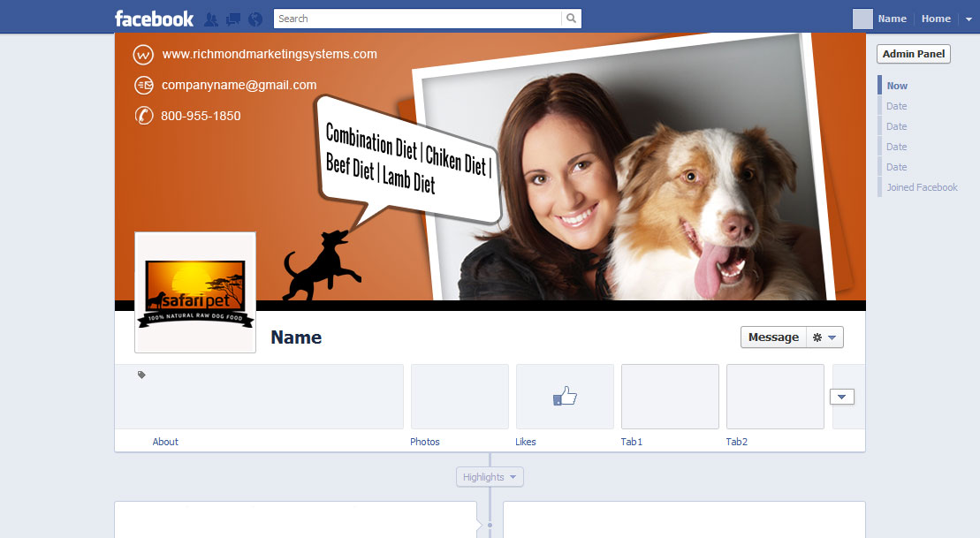Click the tag icon in the About box

pyautogui.click(x=141, y=375)
